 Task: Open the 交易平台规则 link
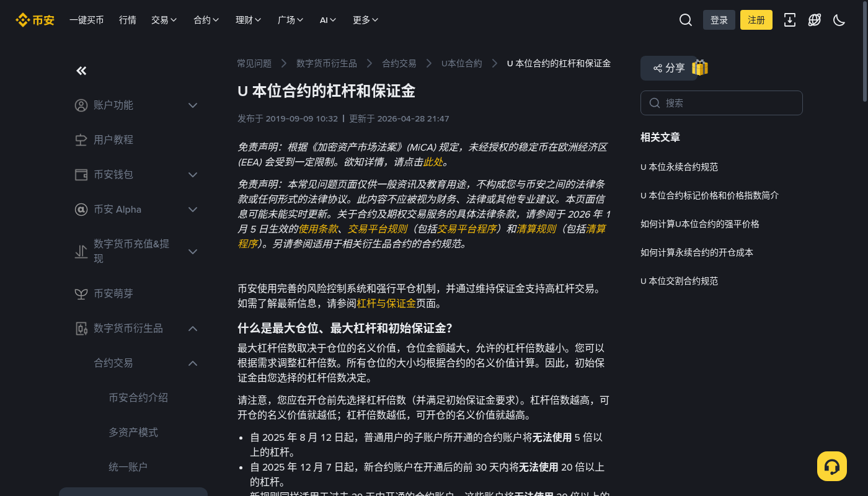[378, 229]
